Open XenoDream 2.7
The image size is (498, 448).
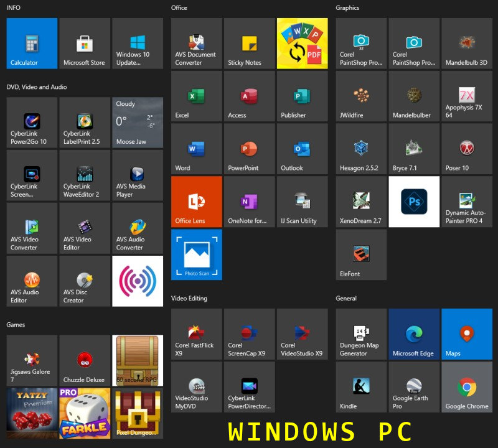361,202
